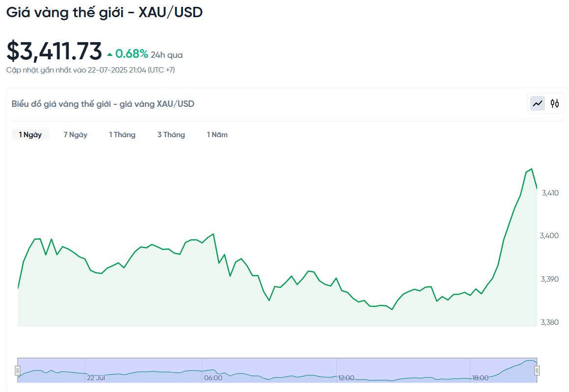Click the 22 Jul marker in the navigator

pyautogui.click(x=96, y=378)
